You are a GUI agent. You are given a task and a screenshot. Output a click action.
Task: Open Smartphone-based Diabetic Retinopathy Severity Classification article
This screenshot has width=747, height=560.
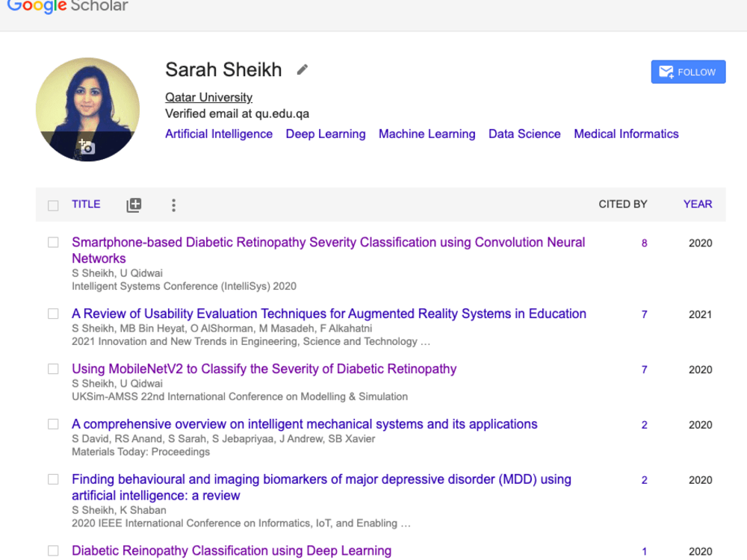tap(328, 250)
